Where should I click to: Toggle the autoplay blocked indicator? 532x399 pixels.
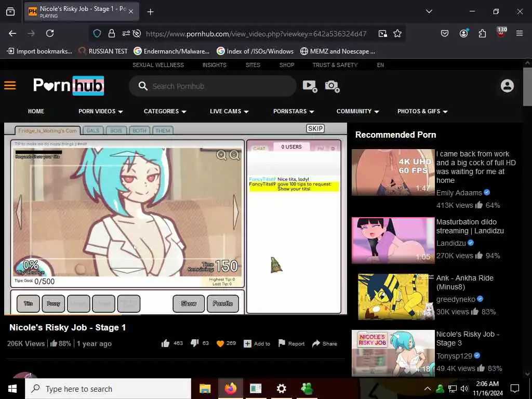137,33
